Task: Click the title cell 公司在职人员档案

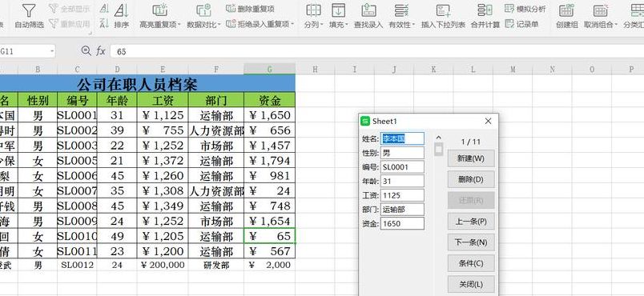Action: pyautogui.click(x=138, y=84)
